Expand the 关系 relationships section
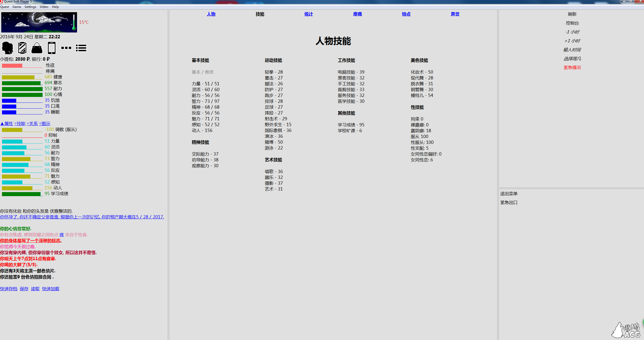The width and height of the screenshot is (644, 340). (32, 124)
